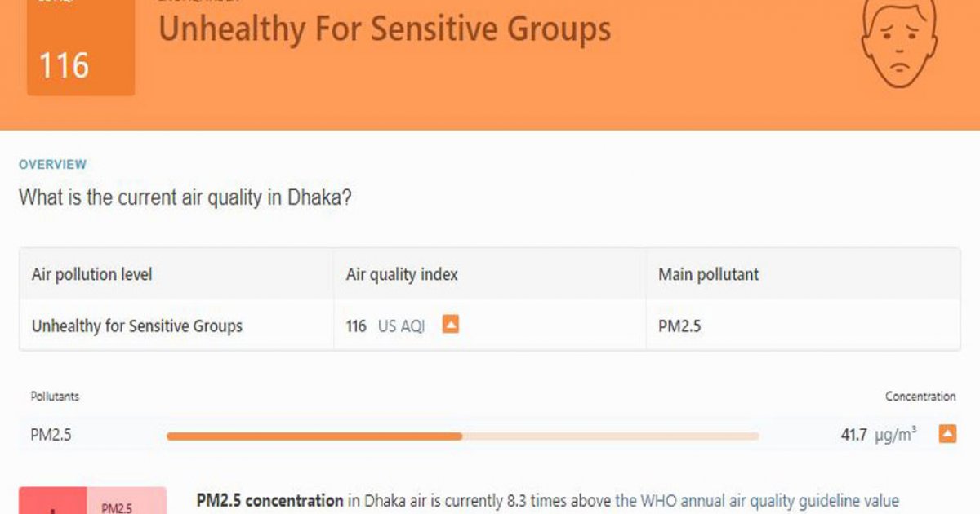
Task: Click the OVERVIEW section label
Action: [x=52, y=165]
